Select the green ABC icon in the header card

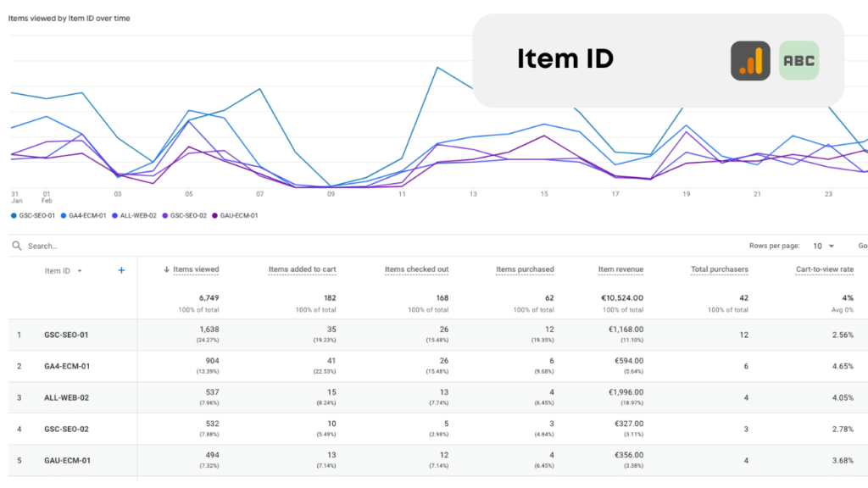[800, 60]
